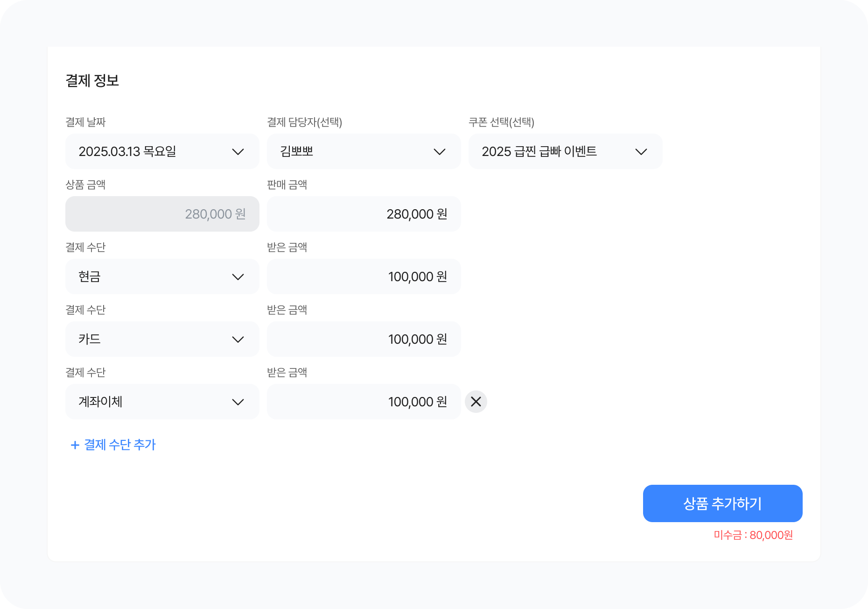
Task: Select the 계좌이체 payment method box
Action: point(154,402)
